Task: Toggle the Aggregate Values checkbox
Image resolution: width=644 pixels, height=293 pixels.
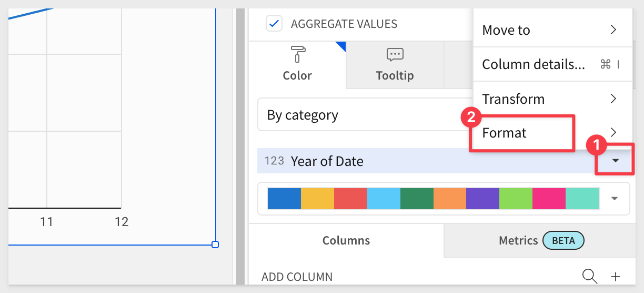Action: tap(274, 24)
